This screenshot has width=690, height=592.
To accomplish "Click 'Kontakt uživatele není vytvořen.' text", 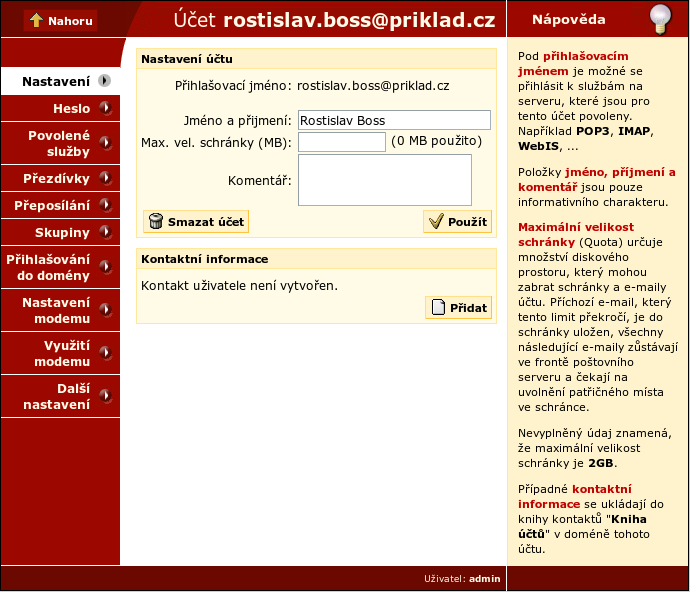I will (239, 286).
